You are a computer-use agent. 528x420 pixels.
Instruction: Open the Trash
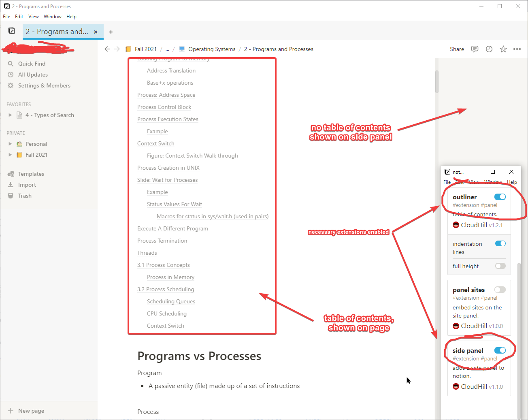pos(25,196)
